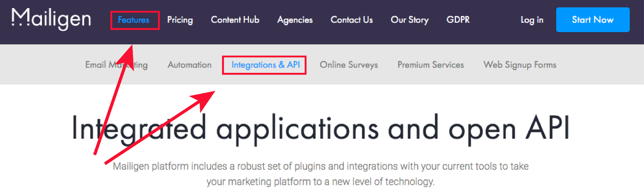Open the Premium Services tab
This screenshot has height=189, width=644.
431,65
